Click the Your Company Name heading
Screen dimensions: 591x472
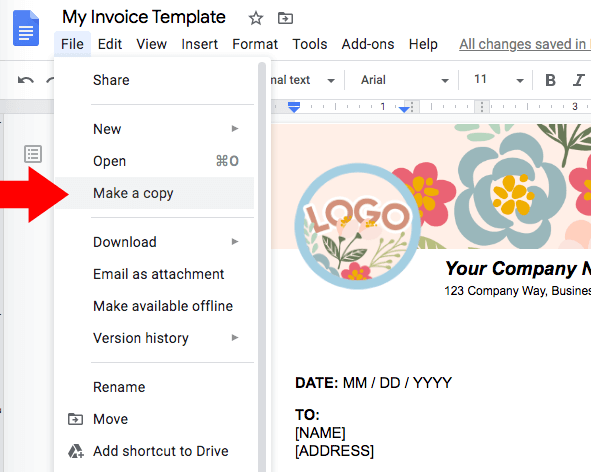[x=518, y=268]
